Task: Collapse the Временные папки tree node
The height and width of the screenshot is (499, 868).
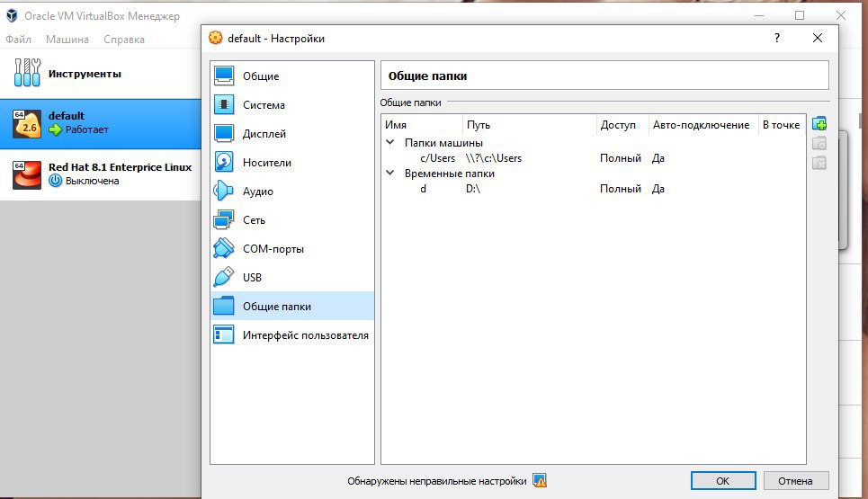Action: click(x=390, y=173)
